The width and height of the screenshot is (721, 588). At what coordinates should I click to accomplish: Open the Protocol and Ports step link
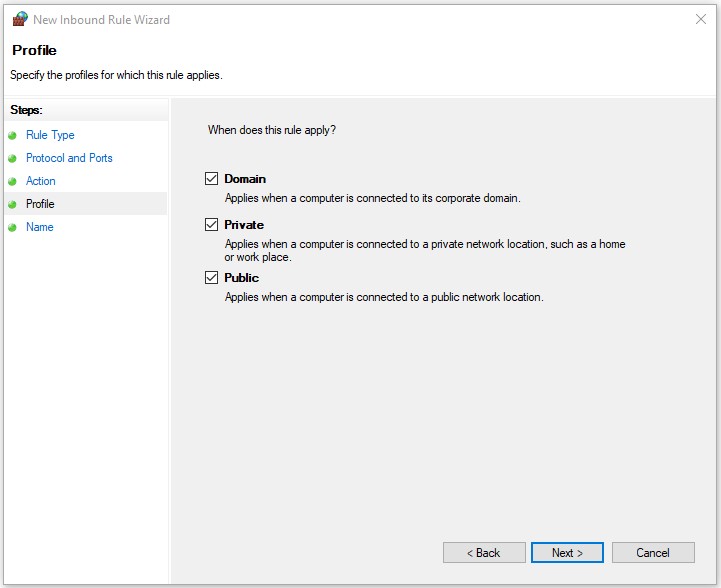(69, 158)
